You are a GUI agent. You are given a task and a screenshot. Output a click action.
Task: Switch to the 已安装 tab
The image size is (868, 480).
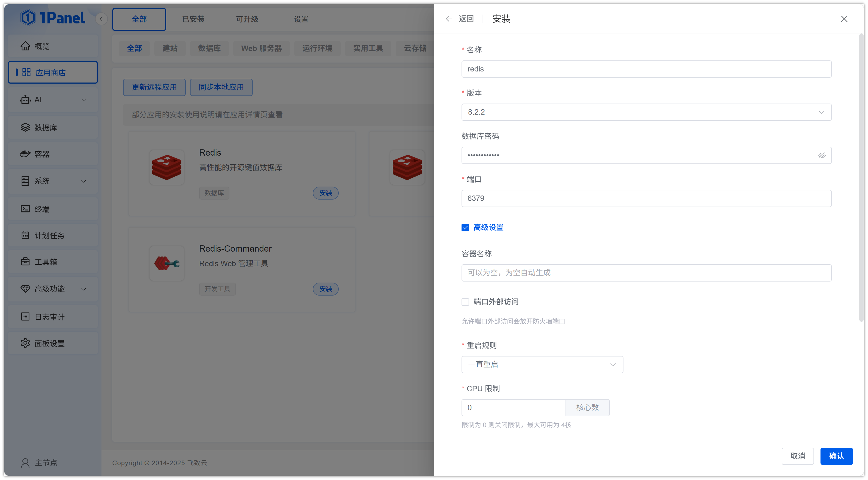193,19
